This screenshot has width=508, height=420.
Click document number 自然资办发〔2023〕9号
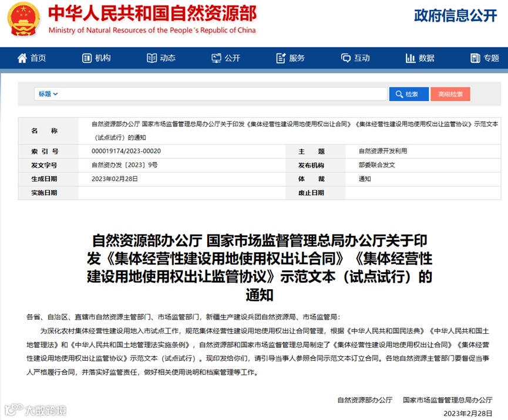point(125,165)
